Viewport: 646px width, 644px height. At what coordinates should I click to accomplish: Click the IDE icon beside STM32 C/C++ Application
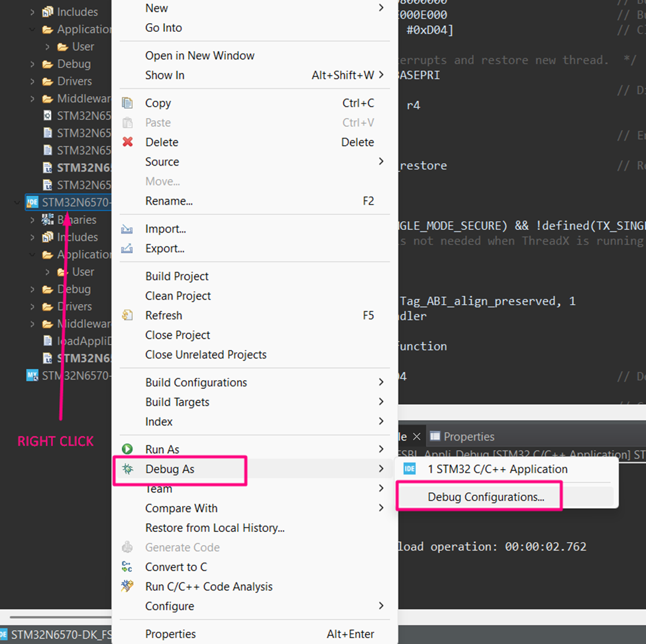[409, 469]
